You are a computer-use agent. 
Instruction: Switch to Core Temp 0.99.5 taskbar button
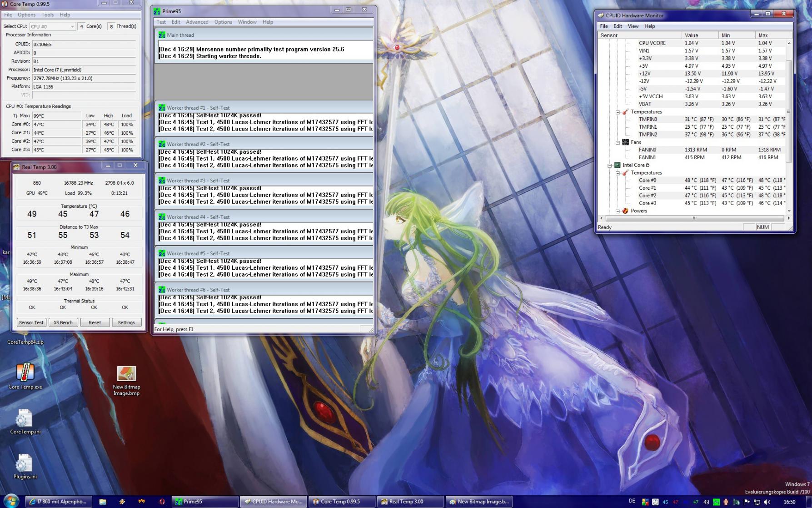[342, 502]
